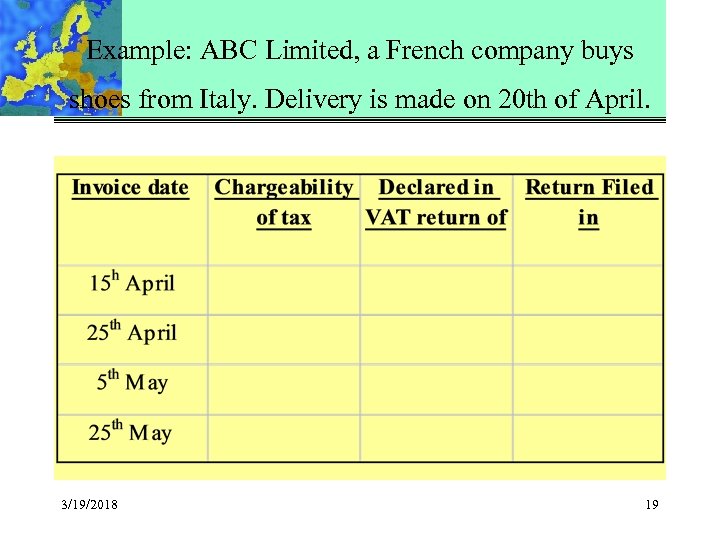Viewport: 720px width, 540px height.
Task: Select the slide number 19
Action: [652, 505]
